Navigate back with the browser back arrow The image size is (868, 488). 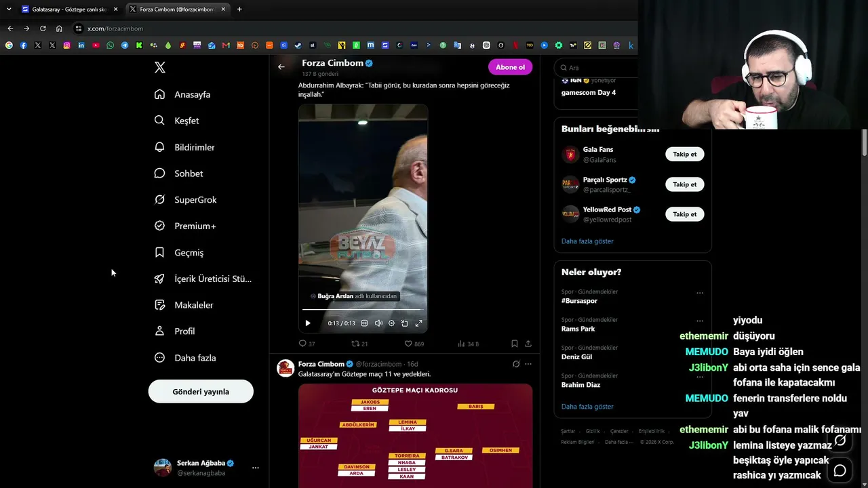[x=10, y=28]
